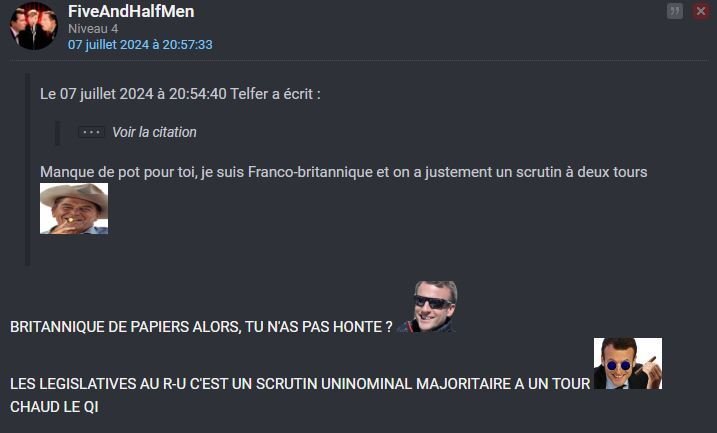Click the quoted sentence starting "Manque de pot"
The image size is (717, 433).
click(x=343, y=172)
